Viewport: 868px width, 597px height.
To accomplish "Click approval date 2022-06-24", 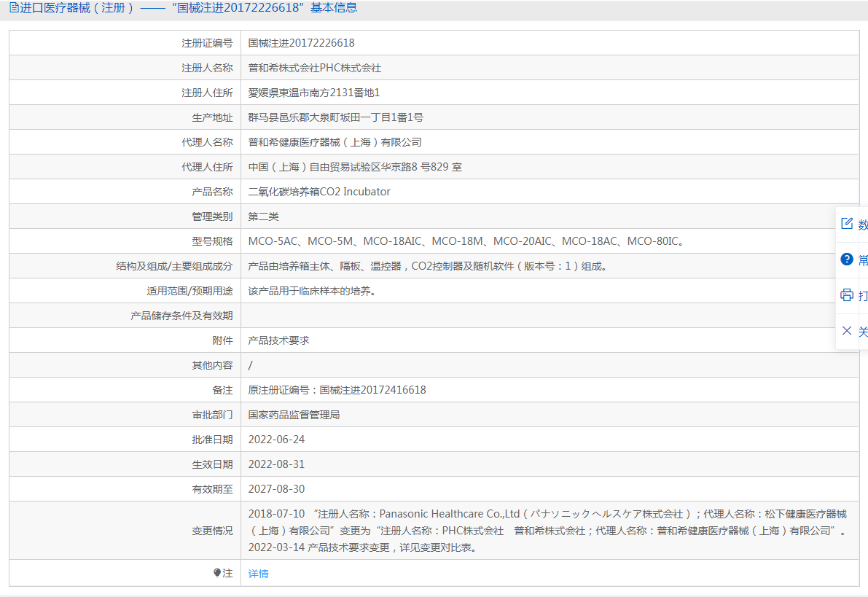I will tap(276, 440).
